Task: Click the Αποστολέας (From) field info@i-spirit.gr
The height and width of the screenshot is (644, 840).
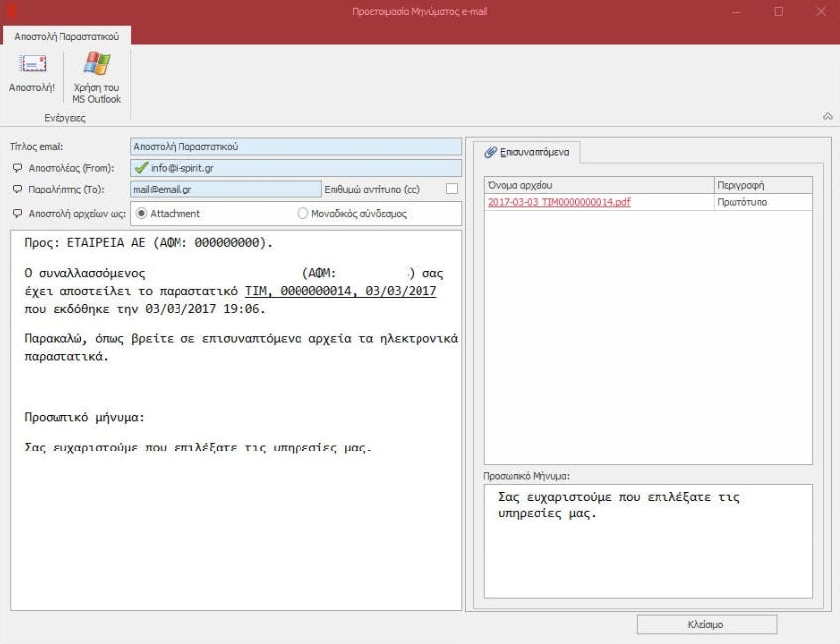Action: (296, 168)
